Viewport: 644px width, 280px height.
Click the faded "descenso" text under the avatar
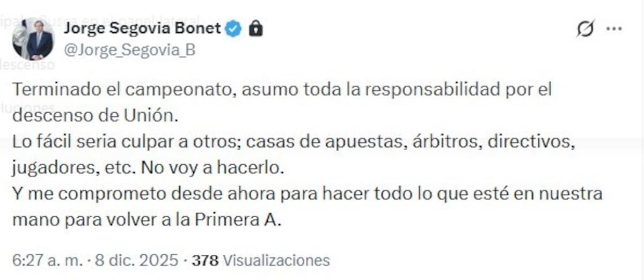point(28,65)
